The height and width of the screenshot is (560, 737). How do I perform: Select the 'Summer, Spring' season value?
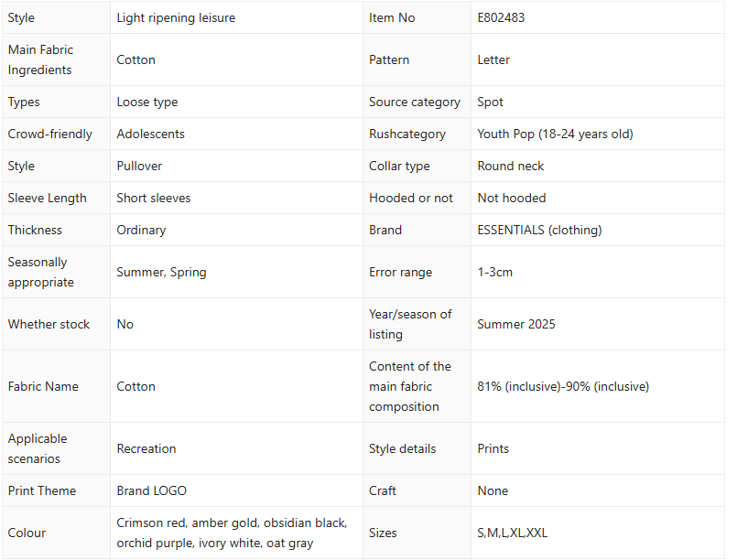pos(161,272)
